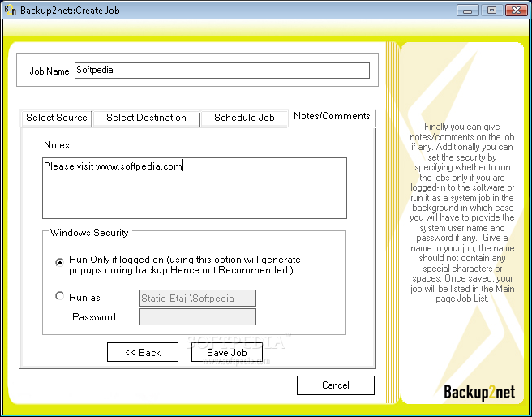Screen dimensions: 532x417
Task: Focus the Notes text area
Action: pyautogui.click(x=195, y=188)
